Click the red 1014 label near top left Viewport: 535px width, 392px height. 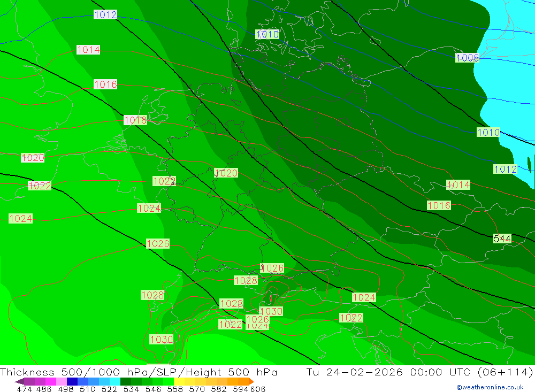point(88,50)
